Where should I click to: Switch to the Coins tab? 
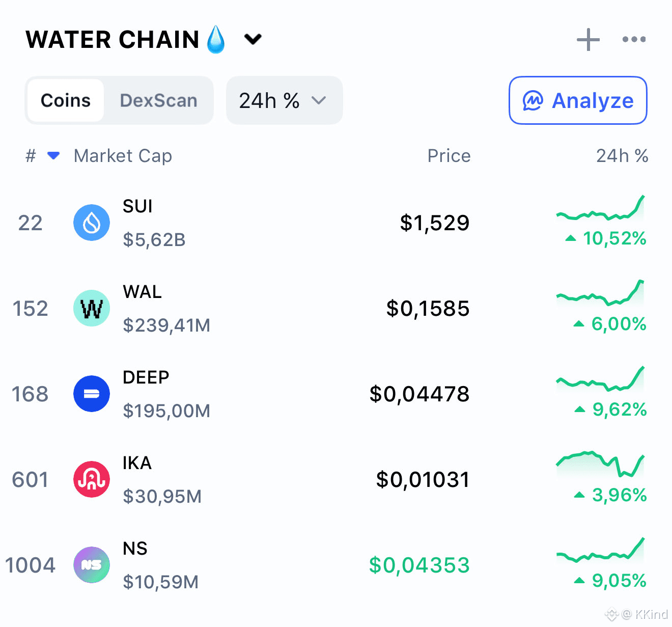pyautogui.click(x=66, y=100)
